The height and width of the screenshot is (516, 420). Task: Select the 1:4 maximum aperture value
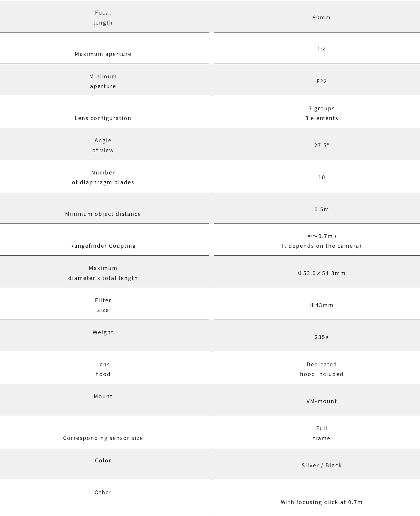321,49
